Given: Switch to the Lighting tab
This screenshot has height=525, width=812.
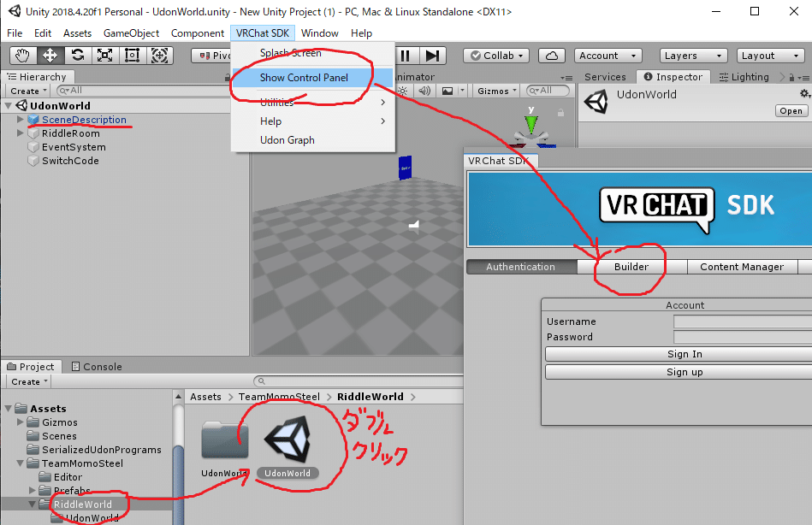Looking at the screenshot, I should 744,77.
